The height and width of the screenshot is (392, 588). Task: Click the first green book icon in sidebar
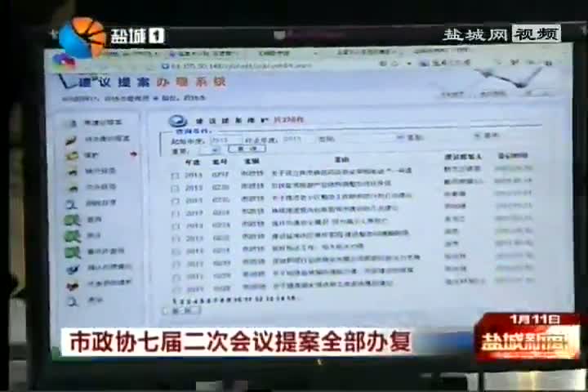pyautogui.click(x=73, y=220)
